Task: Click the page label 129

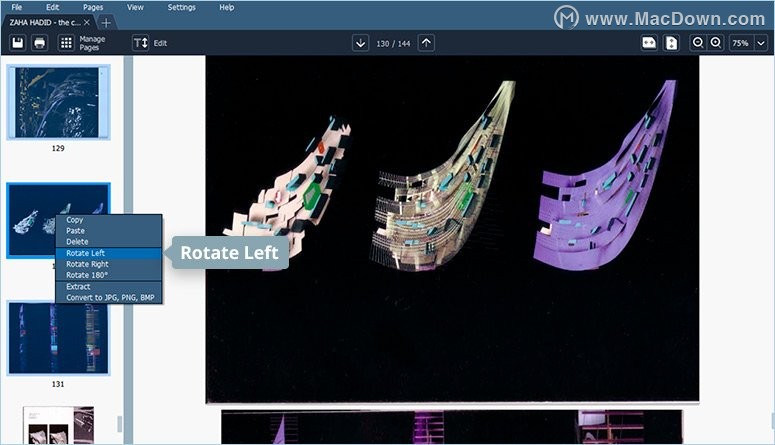Action: 58,148
